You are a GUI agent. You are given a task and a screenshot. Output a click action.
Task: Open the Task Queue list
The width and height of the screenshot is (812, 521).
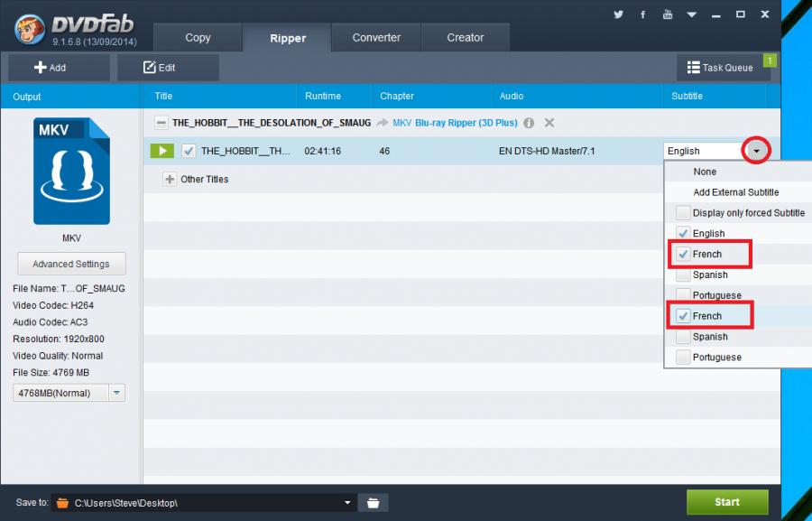[x=720, y=68]
